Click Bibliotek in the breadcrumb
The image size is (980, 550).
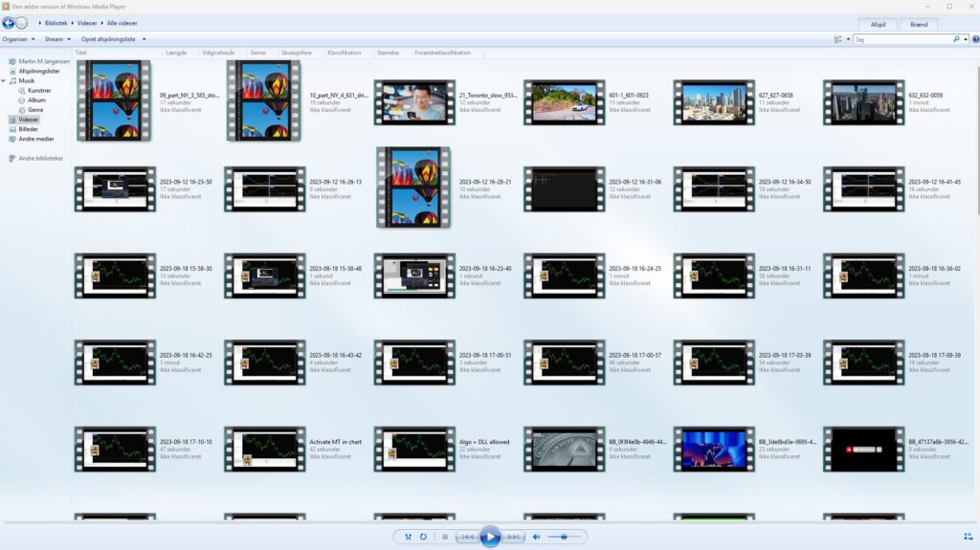coord(56,23)
